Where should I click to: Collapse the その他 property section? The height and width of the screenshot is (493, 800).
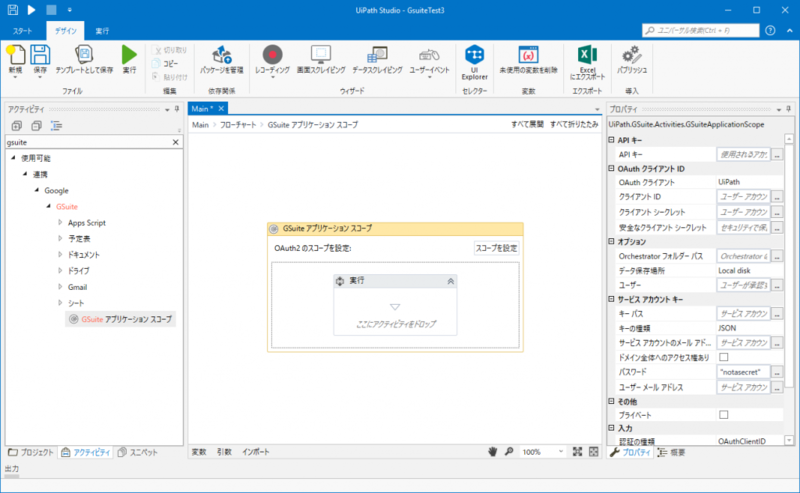click(x=611, y=402)
